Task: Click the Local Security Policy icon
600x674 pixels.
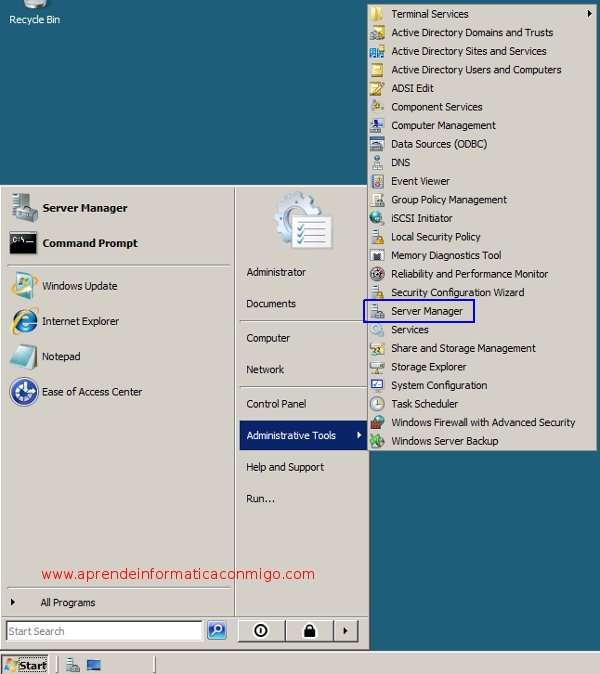Action: click(377, 236)
